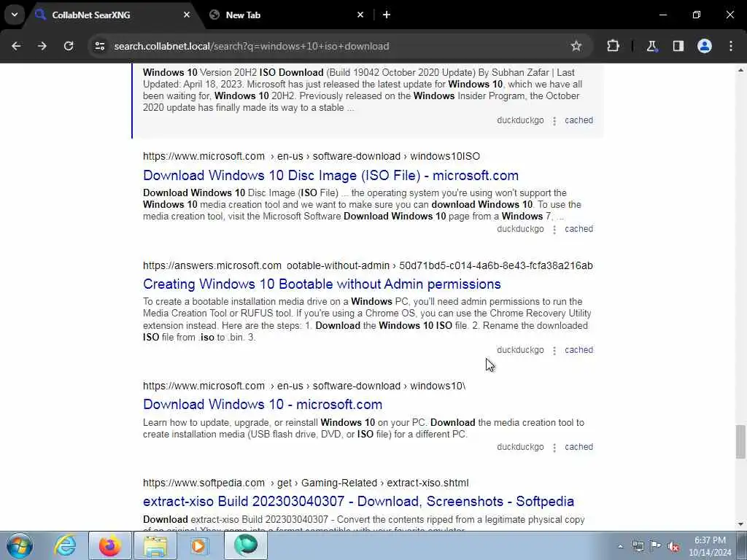Open the Chrome three-dot menu
Screen dimensions: 747x560
(x=731, y=46)
